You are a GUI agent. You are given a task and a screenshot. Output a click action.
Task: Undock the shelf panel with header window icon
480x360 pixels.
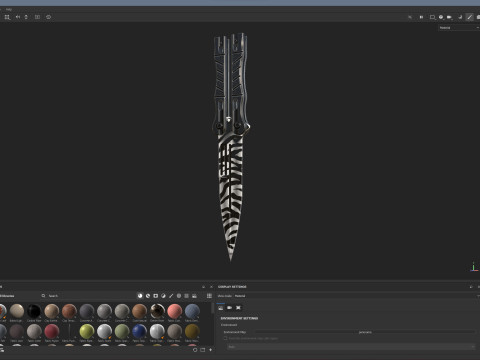click(203, 287)
